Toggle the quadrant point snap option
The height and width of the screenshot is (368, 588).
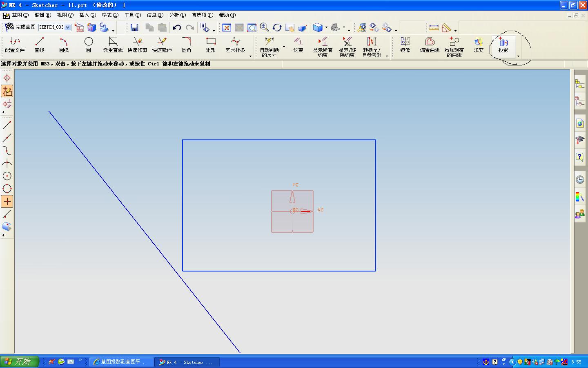[x=7, y=188]
